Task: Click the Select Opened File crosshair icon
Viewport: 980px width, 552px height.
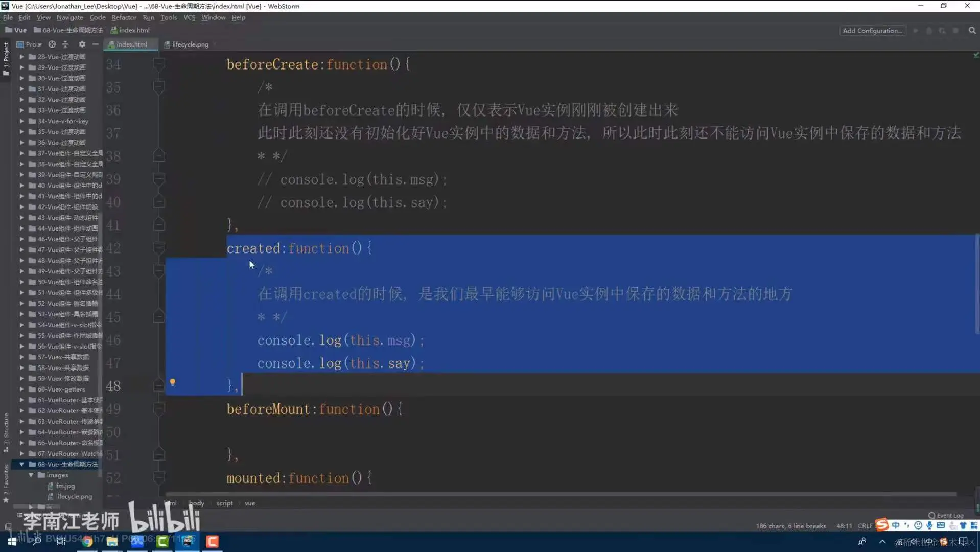Action: pos(52,44)
